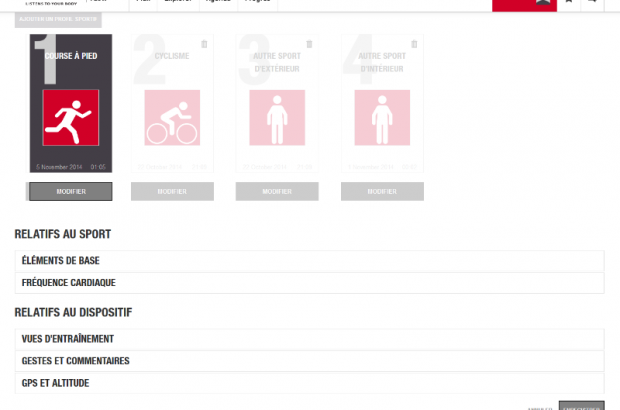The image size is (620, 410).
Task: Click the Autre sport d'intérieur person icon
Action: click(381, 118)
